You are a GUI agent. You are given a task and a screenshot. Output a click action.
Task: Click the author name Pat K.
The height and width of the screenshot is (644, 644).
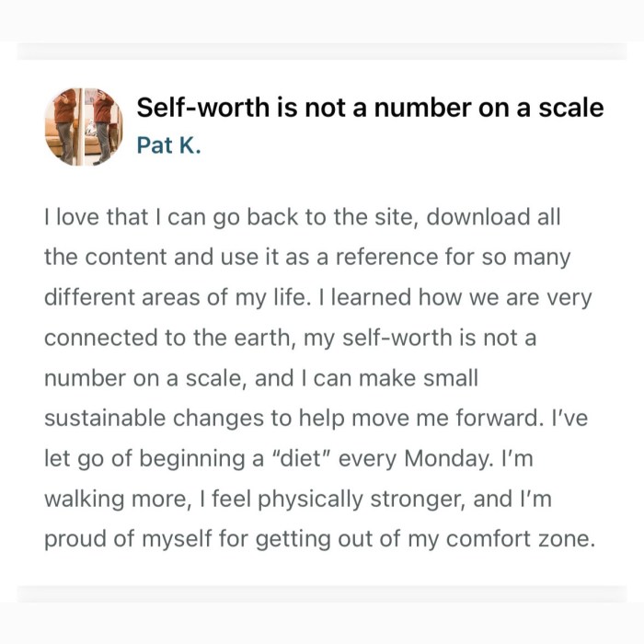coord(168,145)
